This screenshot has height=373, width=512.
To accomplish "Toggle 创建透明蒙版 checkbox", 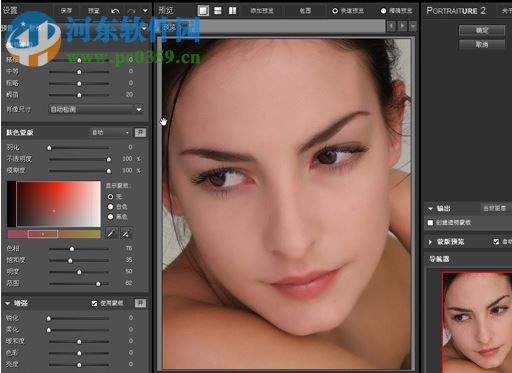I will [430, 222].
